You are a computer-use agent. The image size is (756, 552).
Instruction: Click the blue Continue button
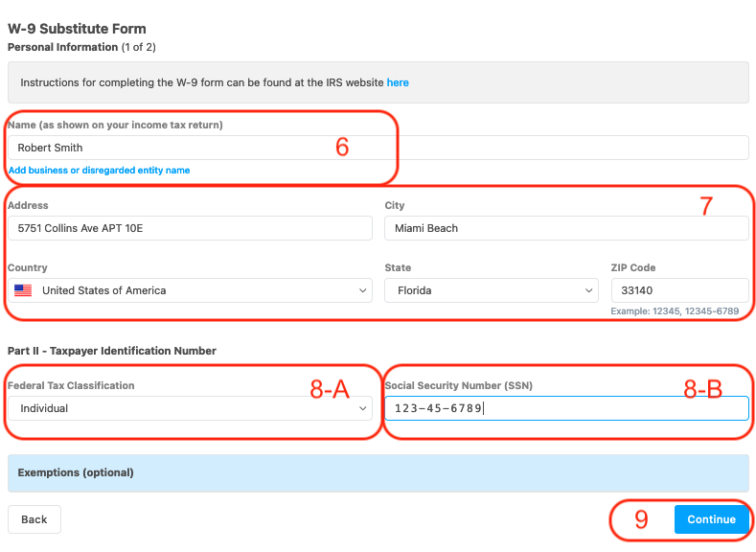click(x=711, y=519)
